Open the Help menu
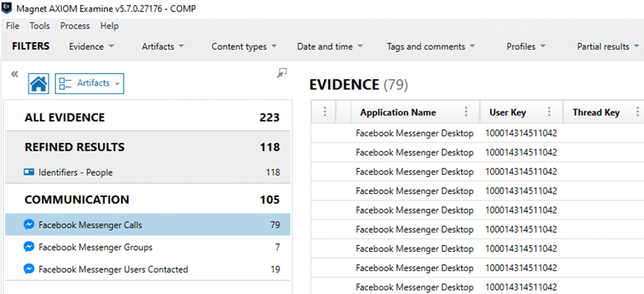This screenshot has width=644, height=294. 109,26
